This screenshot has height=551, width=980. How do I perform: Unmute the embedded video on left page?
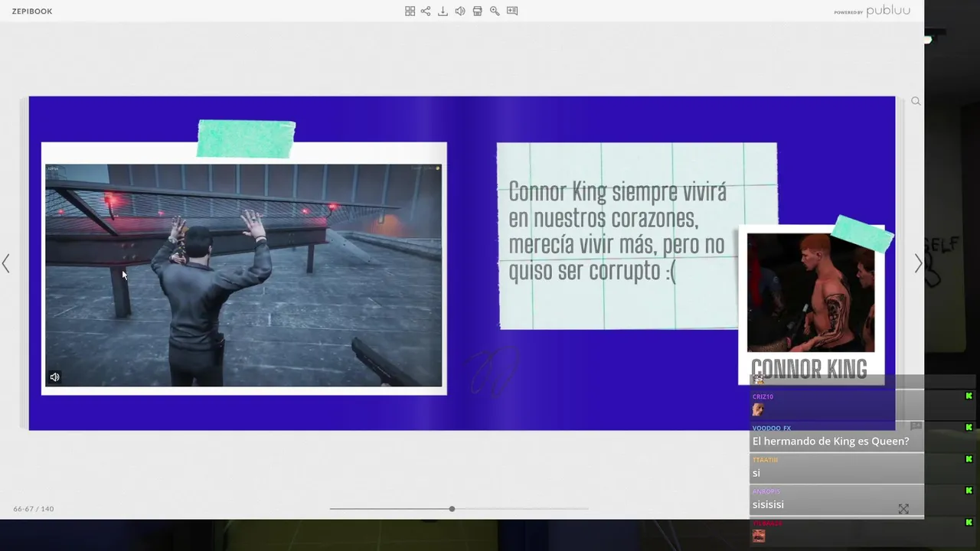click(54, 377)
